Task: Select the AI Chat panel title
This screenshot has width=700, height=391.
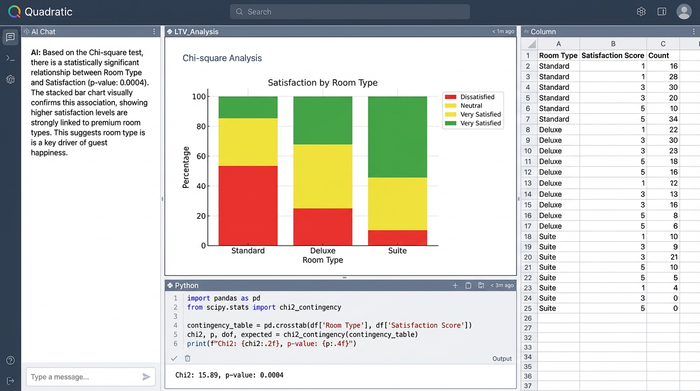Action: pyautogui.click(x=43, y=32)
